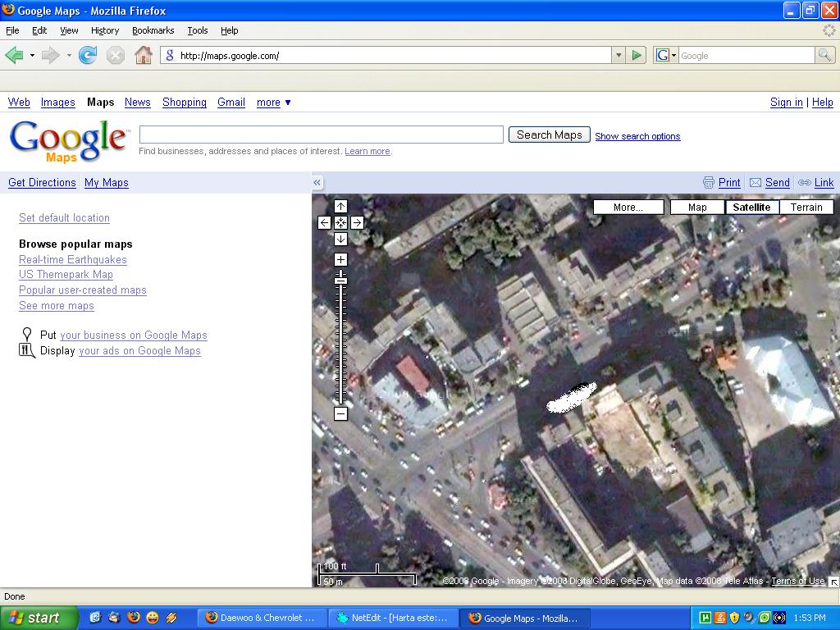Collapse the left side panel

tap(317, 183)
